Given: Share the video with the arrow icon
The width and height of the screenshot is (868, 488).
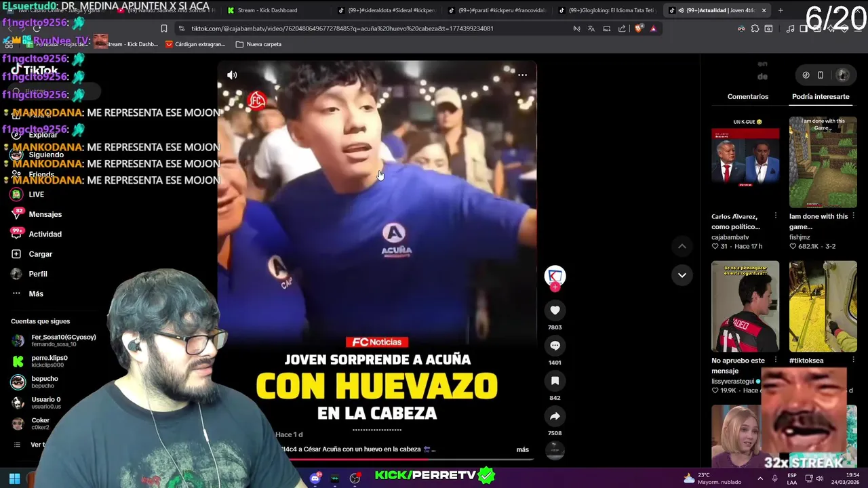Looking at the screenshot, I should [555, 416].
